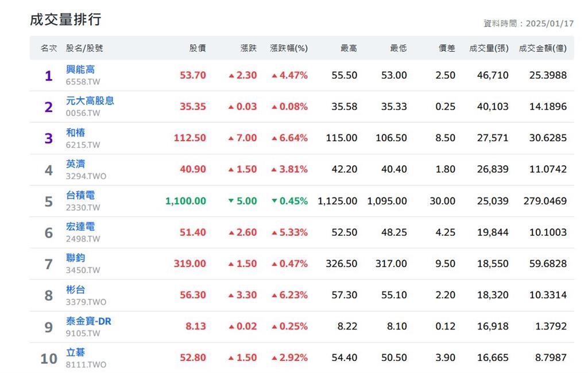The image size is (588, 373).
Task: Click the 立碁 stock link
Action: point(75,352)
